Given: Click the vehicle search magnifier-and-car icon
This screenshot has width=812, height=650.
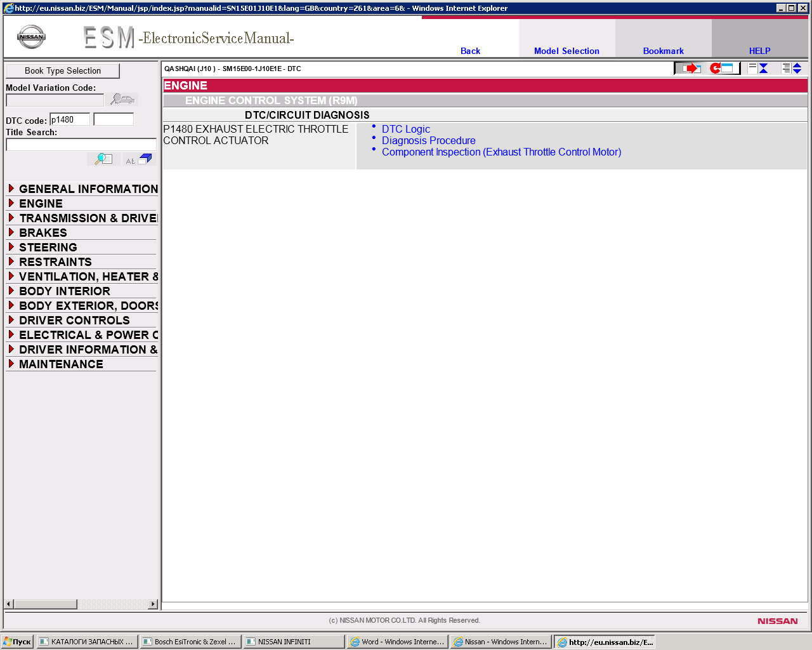Looking at the screenshot, I should tap(122, 99).
